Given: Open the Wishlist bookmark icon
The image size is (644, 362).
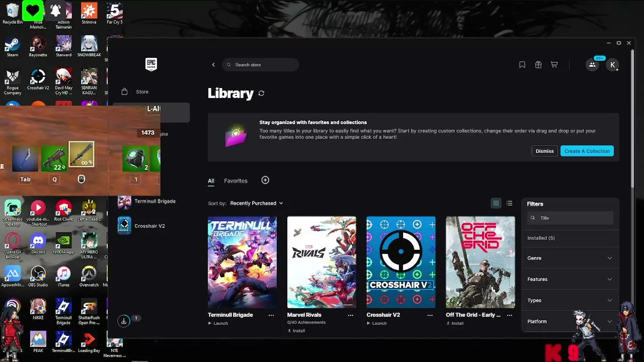Looking at the screenshot, I should 522,65.
